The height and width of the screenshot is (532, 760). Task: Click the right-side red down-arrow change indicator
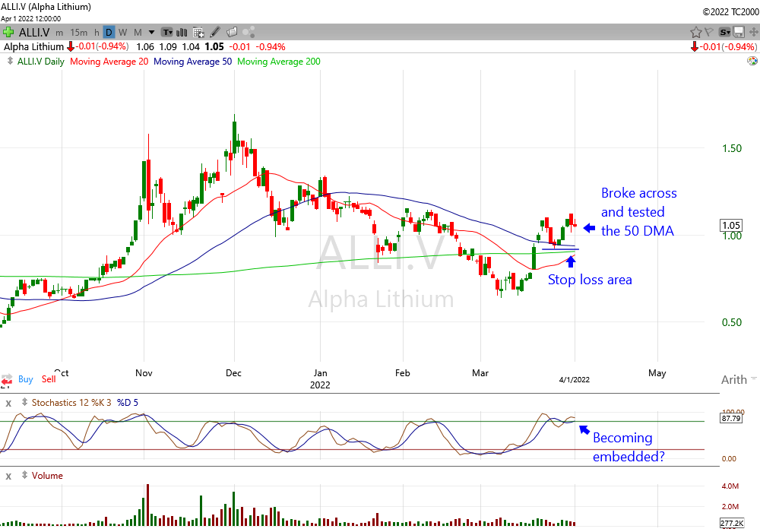pos(695,47)
